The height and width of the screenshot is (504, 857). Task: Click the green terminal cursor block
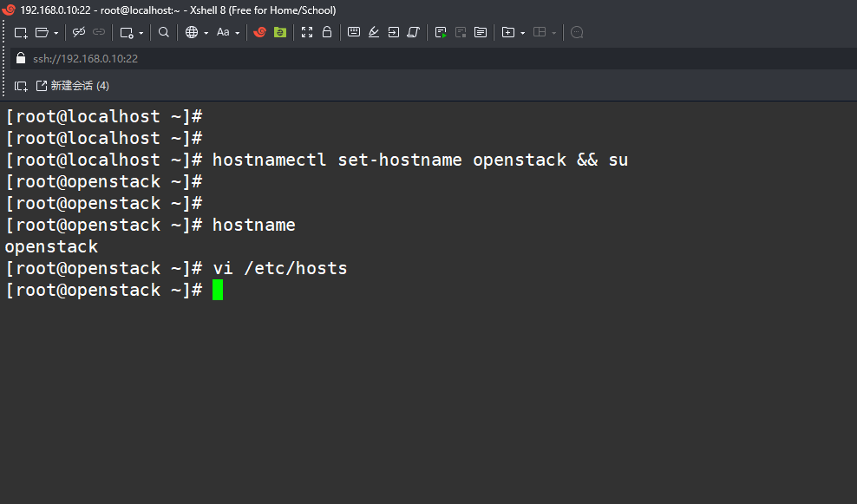218,290
